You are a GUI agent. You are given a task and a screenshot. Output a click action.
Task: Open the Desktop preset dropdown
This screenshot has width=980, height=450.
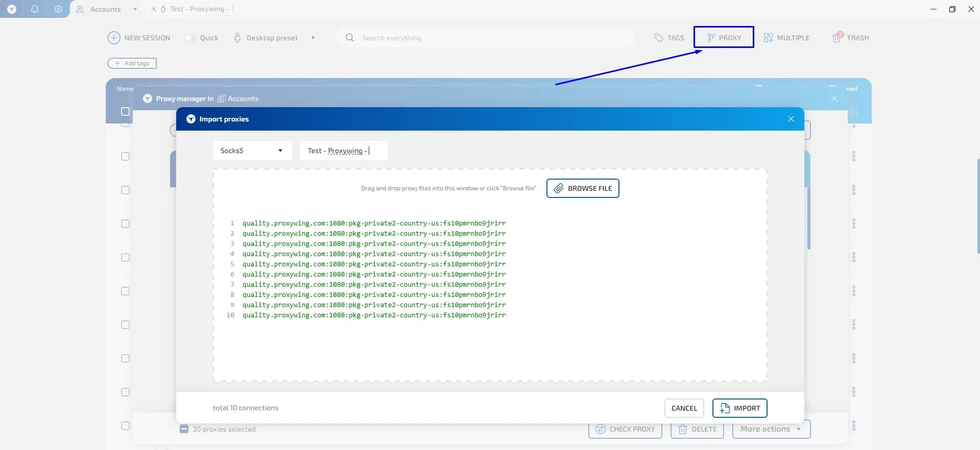click(313, 38)
